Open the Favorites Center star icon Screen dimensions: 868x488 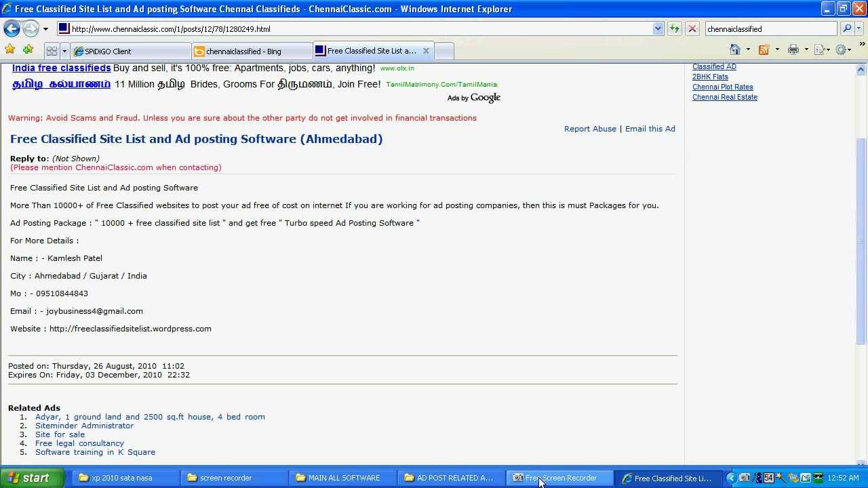pos(9,49)
